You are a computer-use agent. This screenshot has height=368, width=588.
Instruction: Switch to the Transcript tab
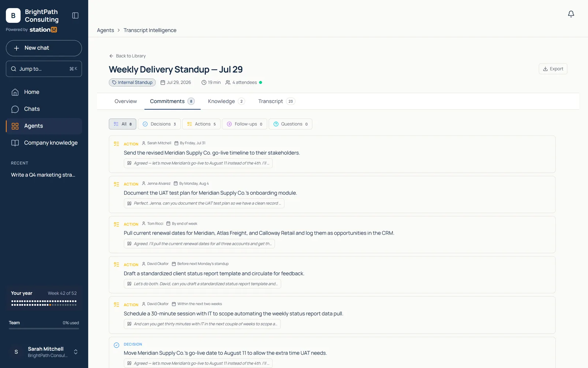coord(276,101)
